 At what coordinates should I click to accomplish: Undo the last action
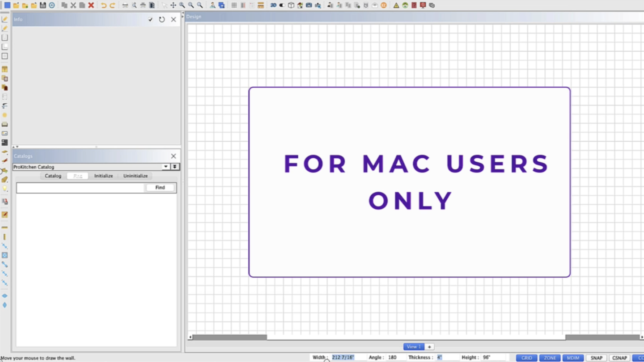pyautogui.click(x=104, y=5)
